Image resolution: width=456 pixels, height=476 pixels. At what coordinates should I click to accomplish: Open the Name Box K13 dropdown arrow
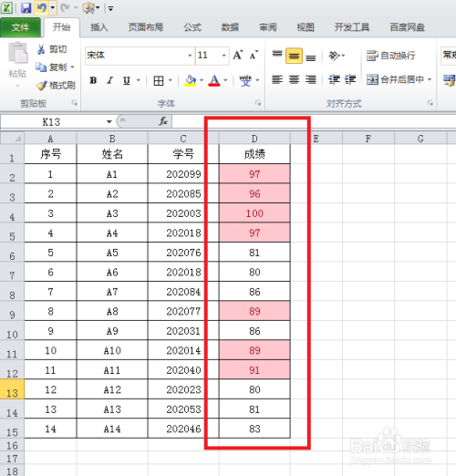click(109, 122)
